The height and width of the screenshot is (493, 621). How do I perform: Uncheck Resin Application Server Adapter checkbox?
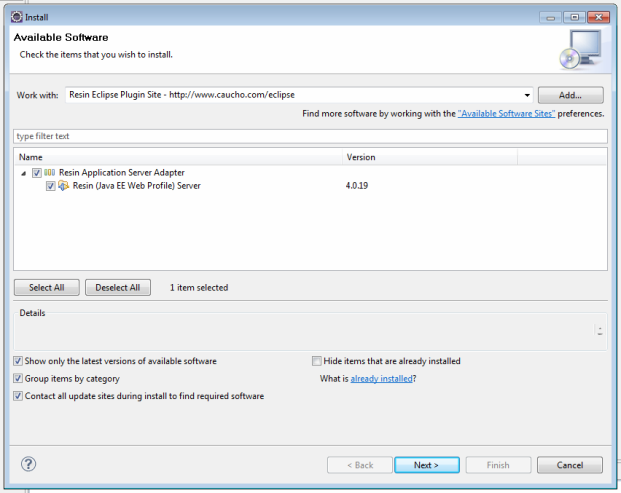(37, 173)
